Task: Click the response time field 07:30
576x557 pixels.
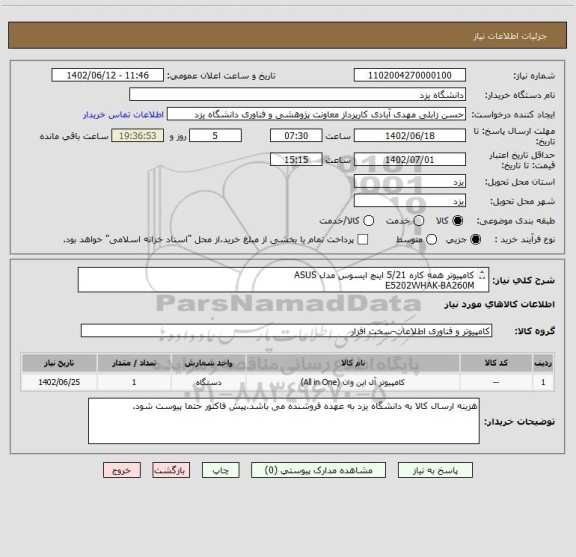Action: tap(296, 136)
